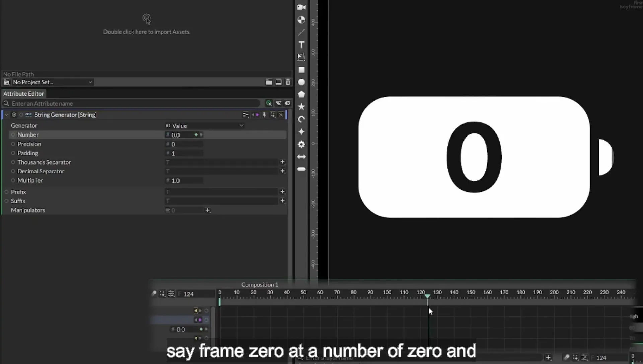Select the Camera tool in toolbar
The height and width of the screenshot is (364, 643).
tap(301, 7)
